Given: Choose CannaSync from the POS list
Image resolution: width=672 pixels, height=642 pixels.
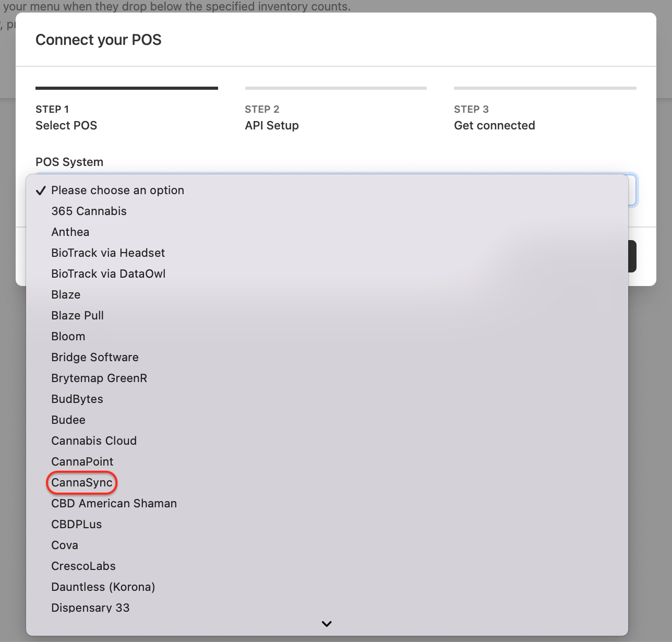Looking at the screenshot, I should pyautogui.click(x=327, y=483).
